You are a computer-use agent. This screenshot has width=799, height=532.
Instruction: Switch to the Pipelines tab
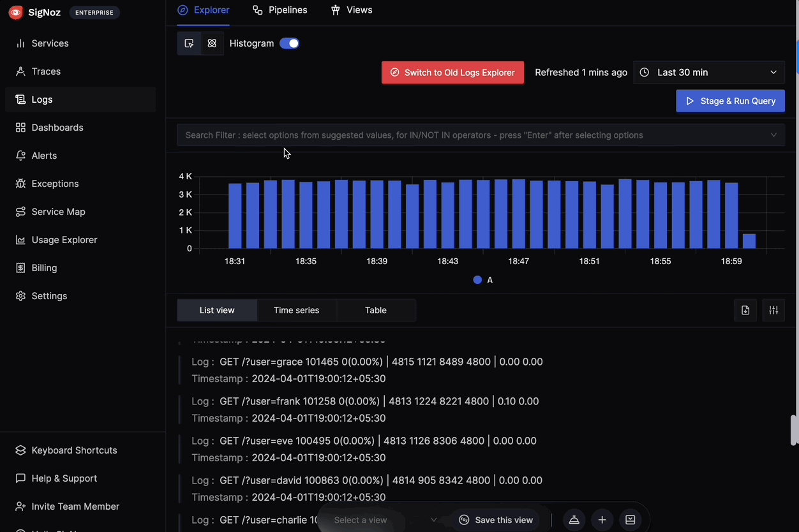(x=280, y=10)
